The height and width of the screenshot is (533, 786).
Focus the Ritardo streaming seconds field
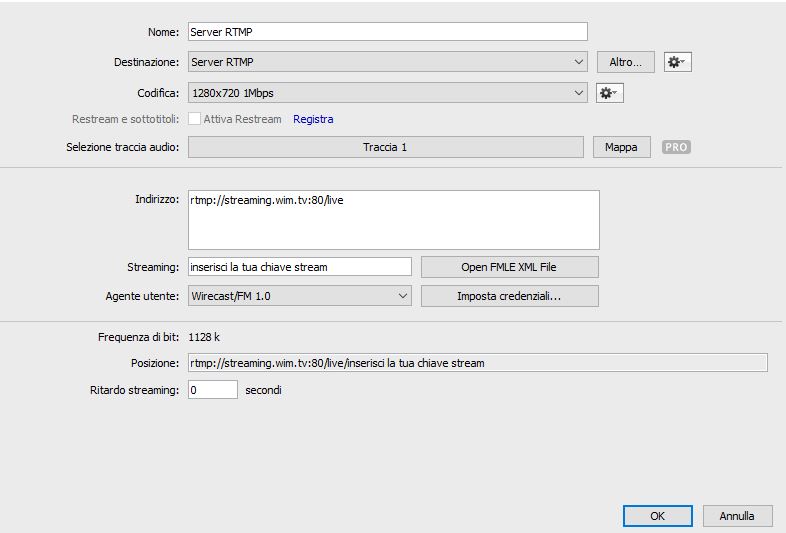(x=213, y=390)
